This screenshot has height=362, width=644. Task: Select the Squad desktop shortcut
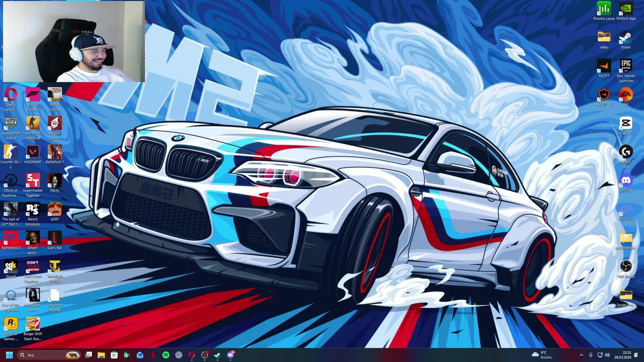[x=11, y=269]
